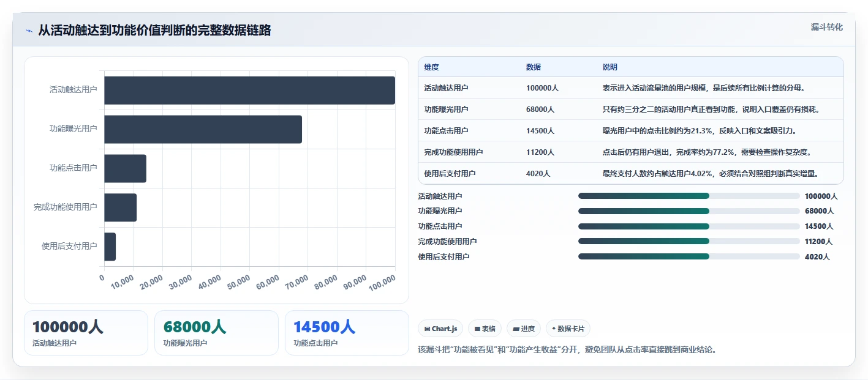
Task: Click the 4020人 value in the table
Action: point(538,174)
